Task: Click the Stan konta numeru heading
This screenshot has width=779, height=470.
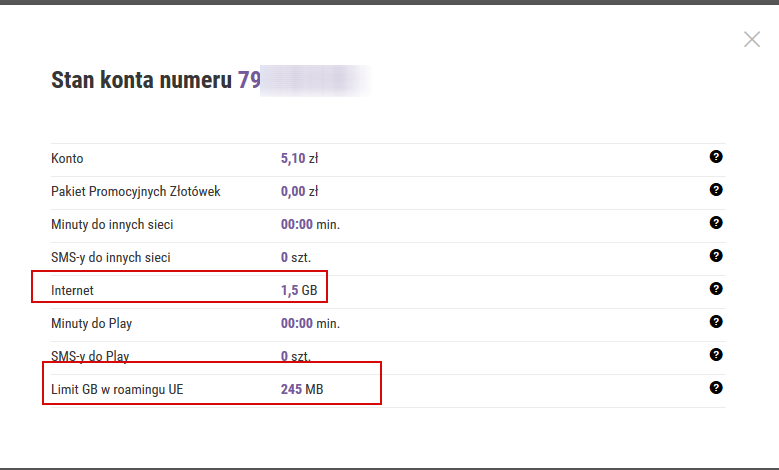Action: pos(141,80)
